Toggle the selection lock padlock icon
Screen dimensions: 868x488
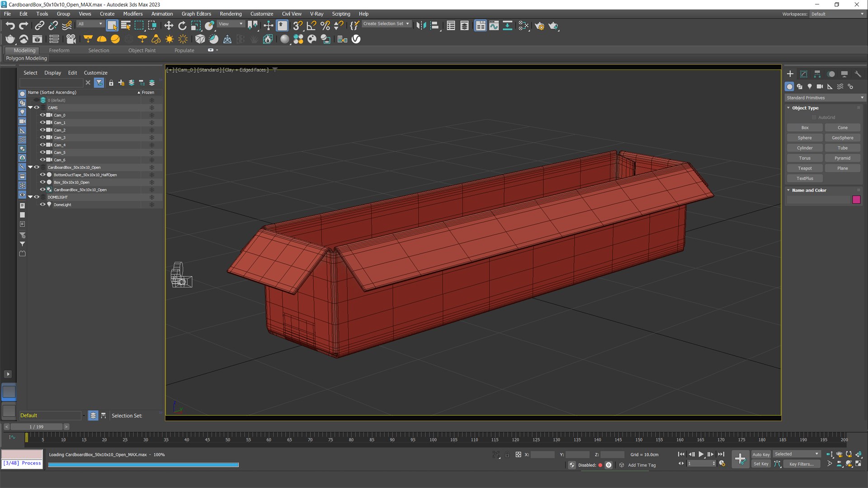tap(507, 455)
